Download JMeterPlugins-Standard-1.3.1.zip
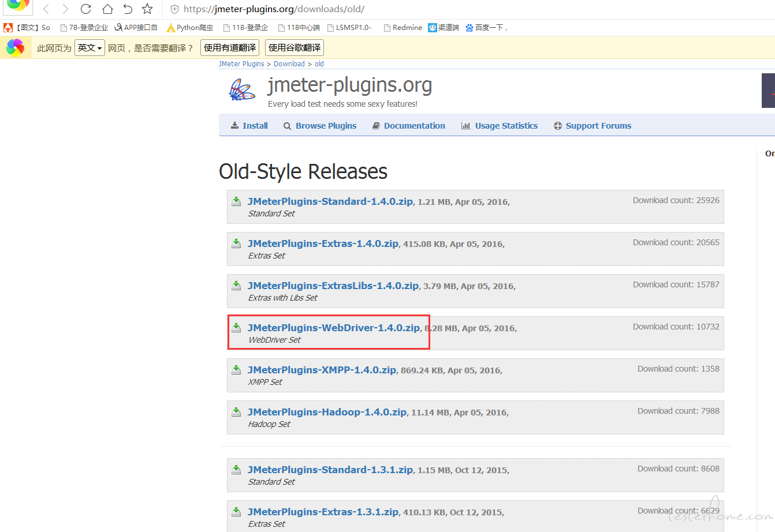Image resolution: width=775 pixels, height=532 pixels. (x=330, y=470)
